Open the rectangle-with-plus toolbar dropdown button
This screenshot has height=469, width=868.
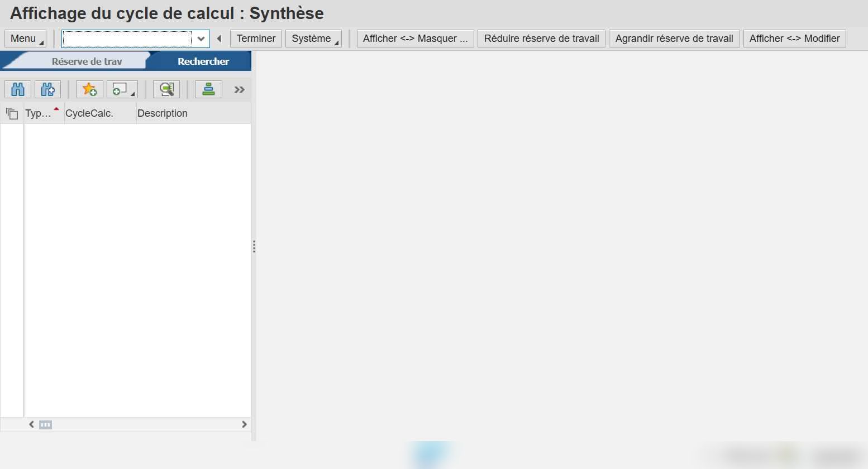[122, 89]
